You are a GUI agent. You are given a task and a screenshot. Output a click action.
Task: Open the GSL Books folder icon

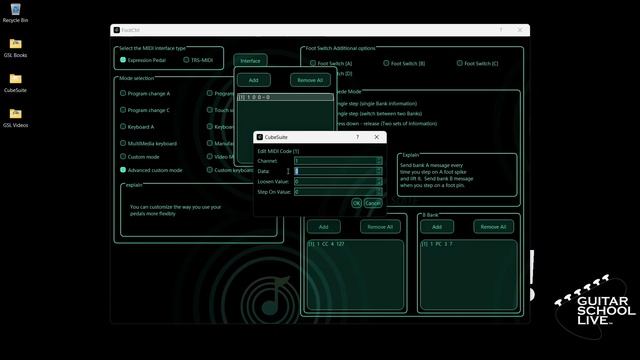16,48
